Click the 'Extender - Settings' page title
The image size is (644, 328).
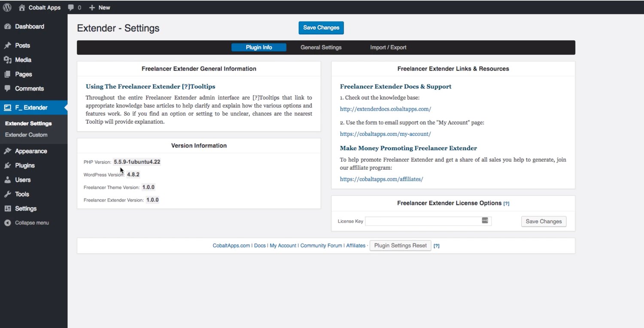(x=118, y=28)
